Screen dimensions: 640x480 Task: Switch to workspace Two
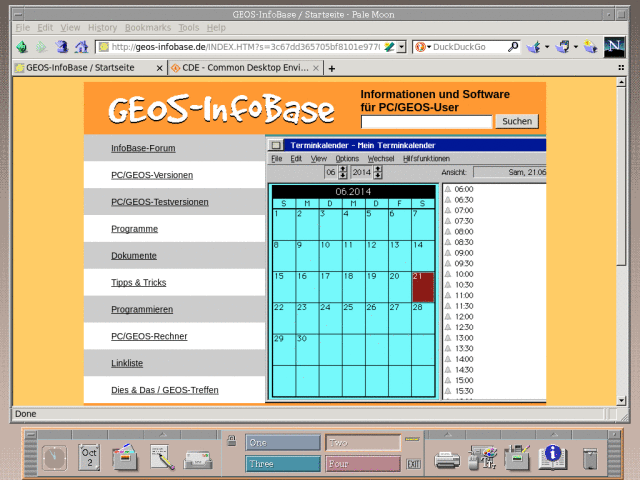point(363,443)
